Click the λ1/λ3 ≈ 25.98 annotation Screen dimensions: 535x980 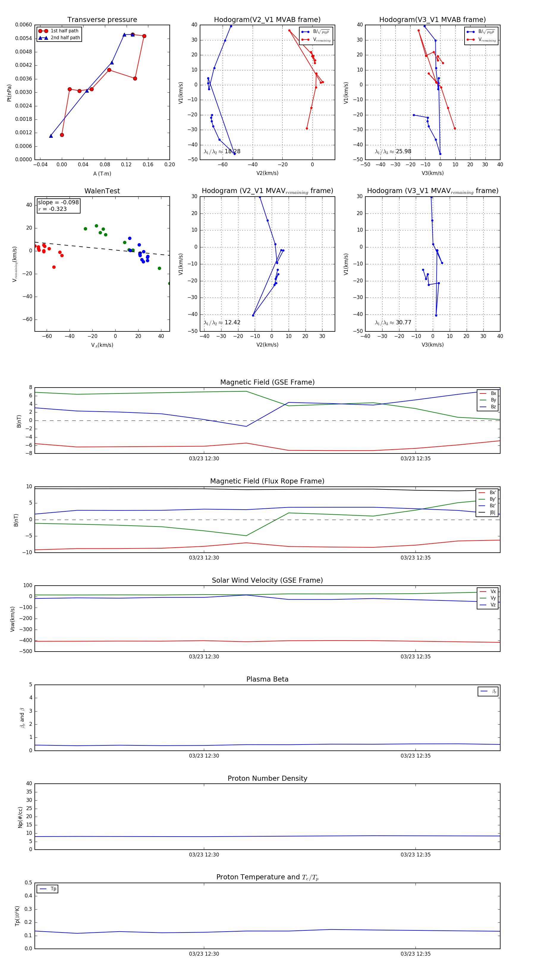point(393,151)
